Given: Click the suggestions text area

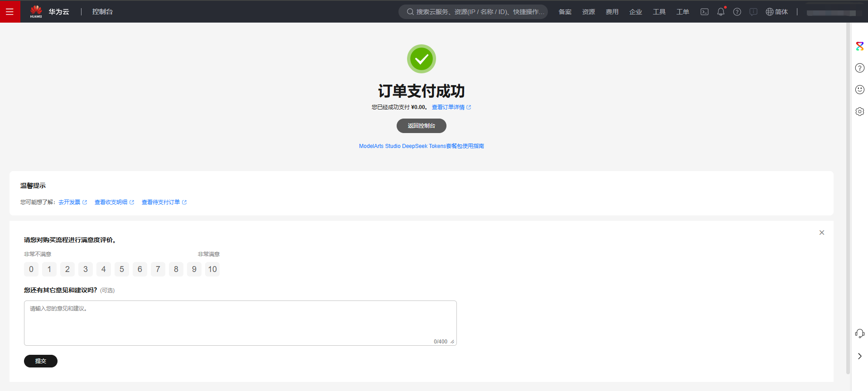Looking at the screenshot, I should tap(240, 323).
